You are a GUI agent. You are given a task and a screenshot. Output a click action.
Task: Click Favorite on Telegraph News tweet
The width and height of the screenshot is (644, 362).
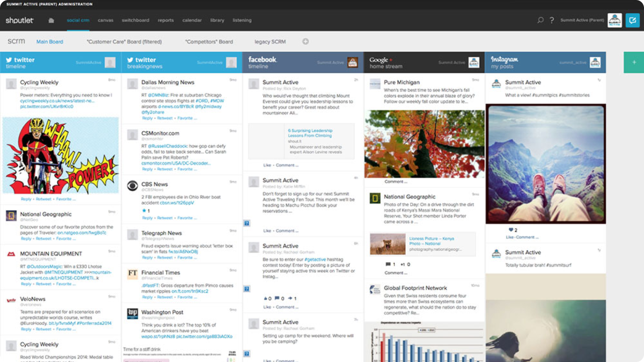point(185,257)
